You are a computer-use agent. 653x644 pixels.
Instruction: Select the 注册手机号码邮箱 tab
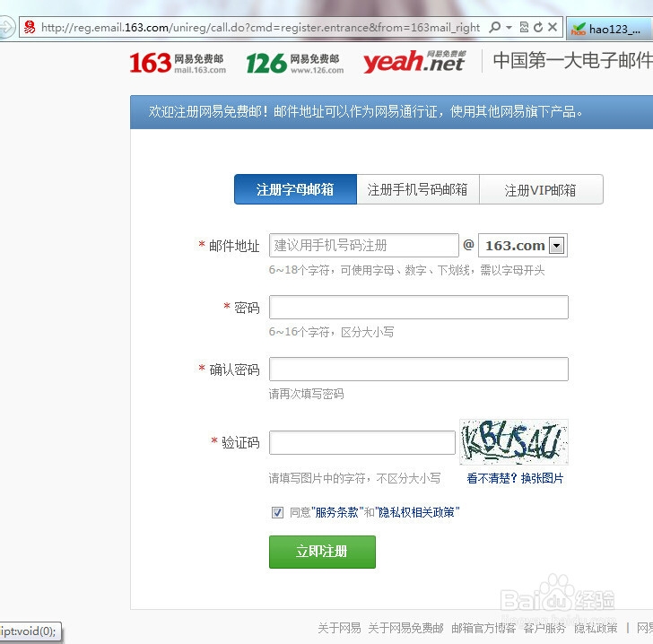click(418, 189)
